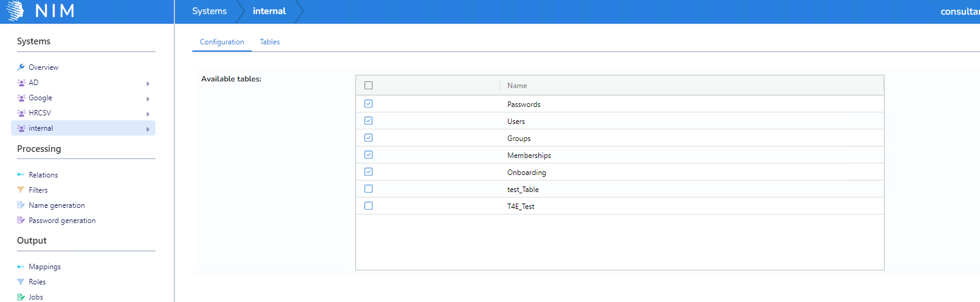Viewport: 980px width, 302px height.
Task: Expand the AD system arrow
Action: [x=148, y=83]
